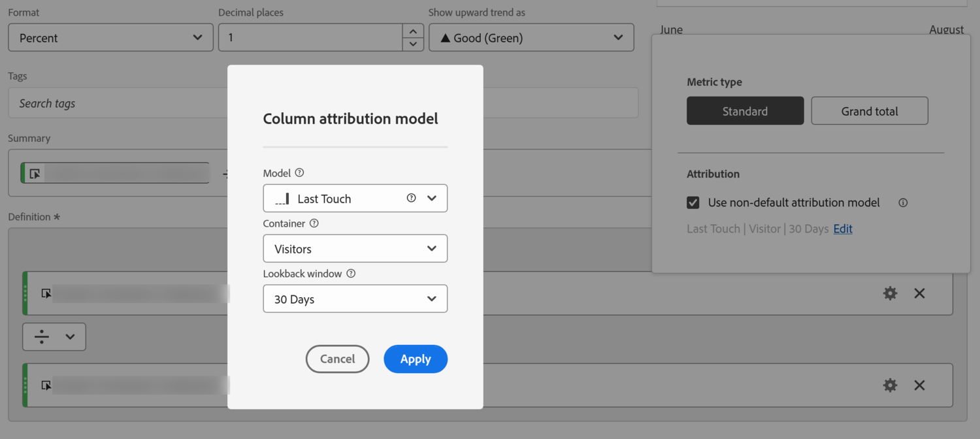Open the Container dropdown showing Visitors
The image size is (980, 439).
point(355,248)
